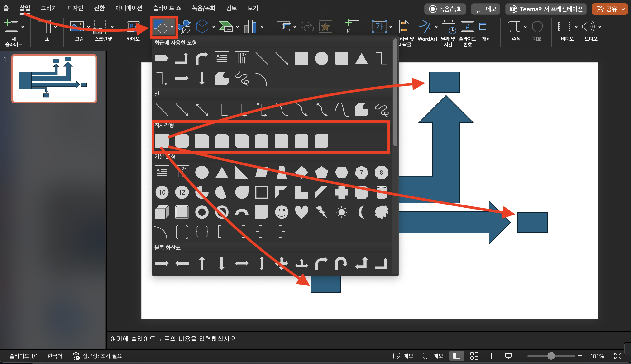The image size is (631, 364).
Task: Select the cube shape in basic shapes
Action: (x=162, y=212)
